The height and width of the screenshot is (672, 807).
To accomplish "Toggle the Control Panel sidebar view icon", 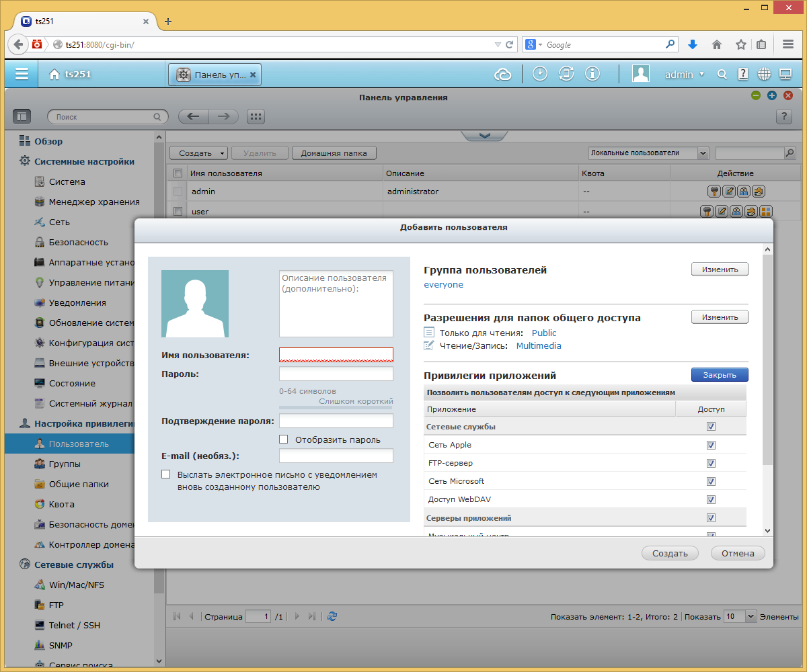I will click(x=22, y=116).
